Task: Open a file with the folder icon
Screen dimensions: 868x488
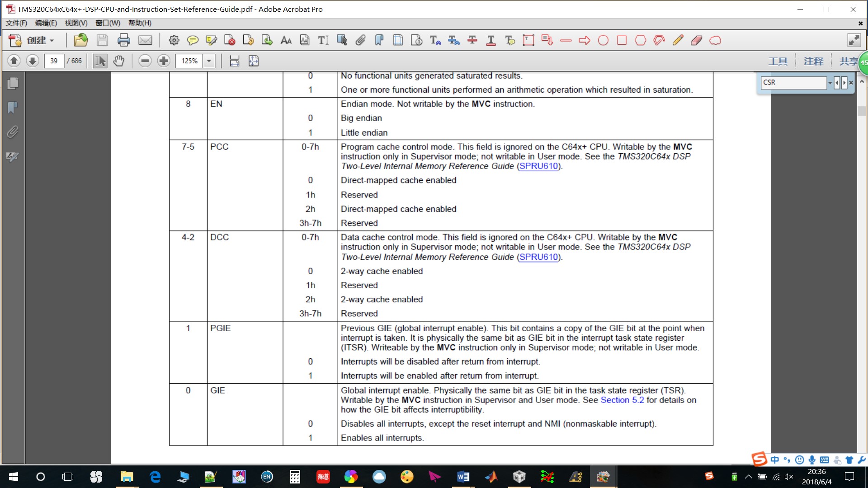Action: point(80,41)
